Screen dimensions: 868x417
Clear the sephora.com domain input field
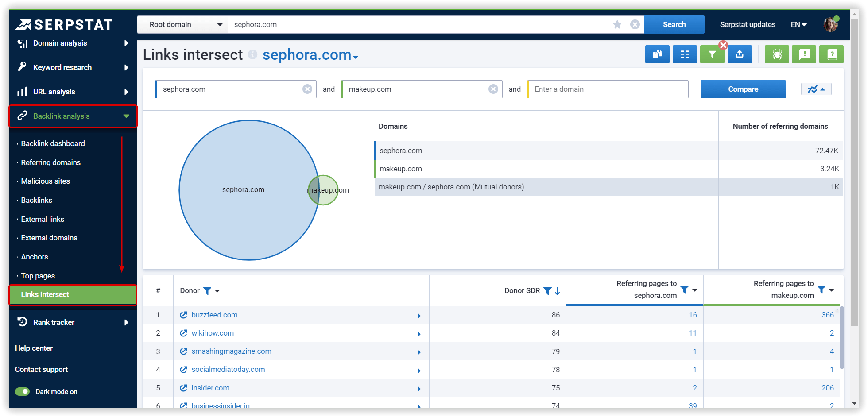coord(307,89)
